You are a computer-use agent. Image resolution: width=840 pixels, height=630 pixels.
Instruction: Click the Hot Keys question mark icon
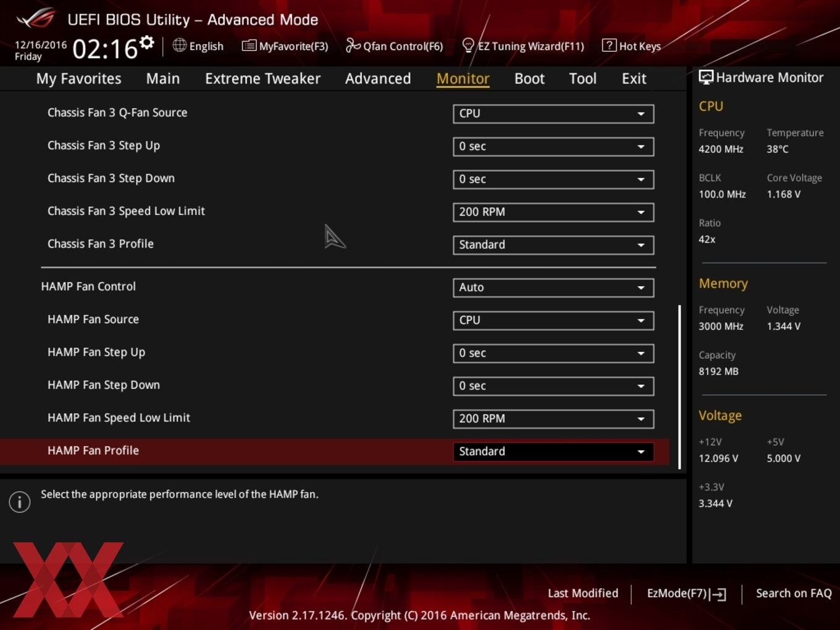click(x=608, y=45)
